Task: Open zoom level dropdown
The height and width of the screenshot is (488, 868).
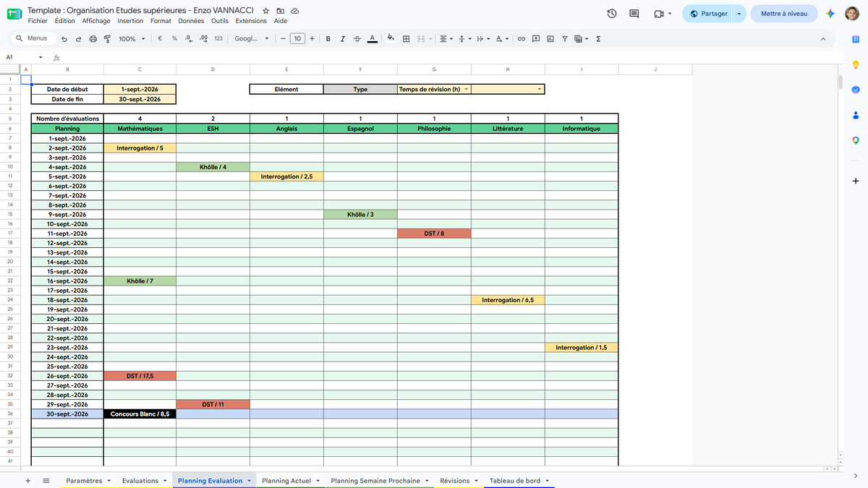Action: 132,39
